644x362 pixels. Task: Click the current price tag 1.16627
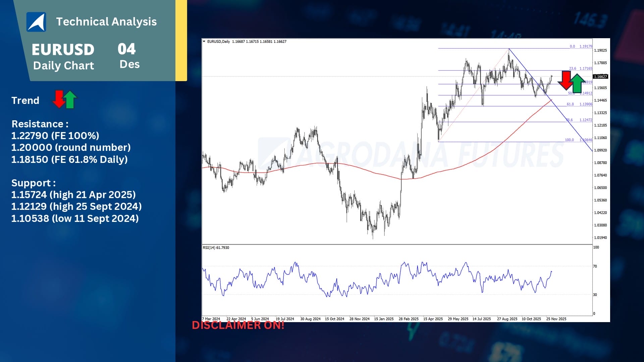coord(600,77)
